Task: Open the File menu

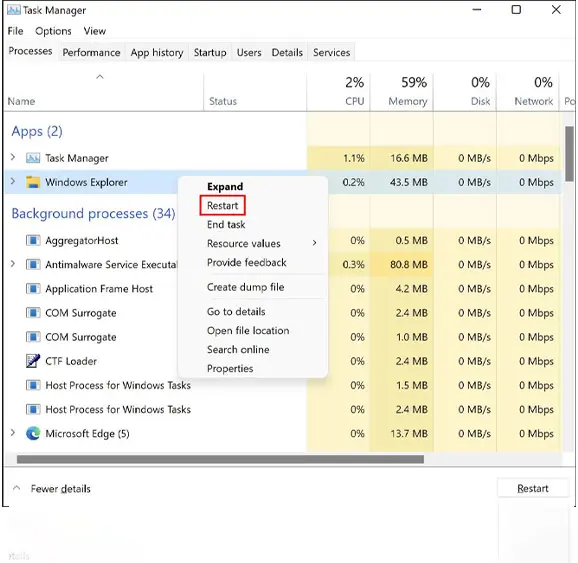Action: [x=15, y=31]
